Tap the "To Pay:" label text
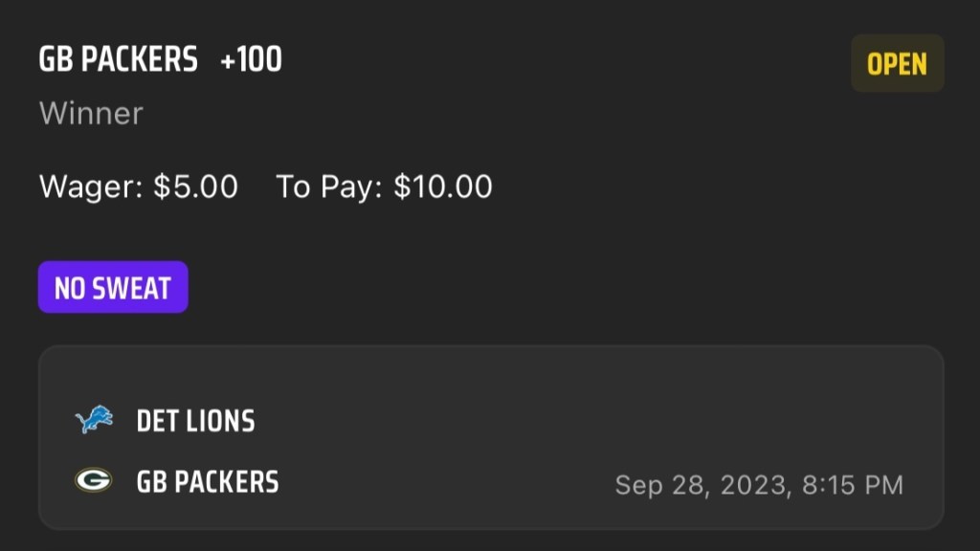 point(330,187)
